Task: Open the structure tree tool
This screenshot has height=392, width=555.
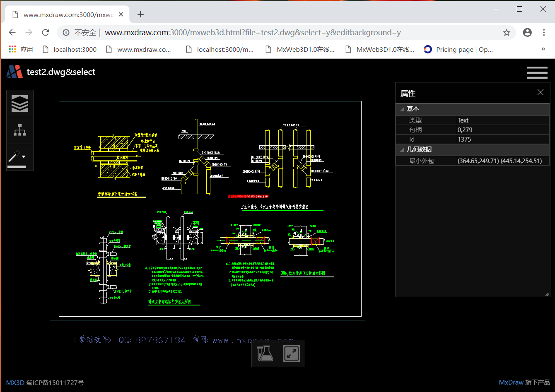Action: pyautogui.click(x=20, y=130)
